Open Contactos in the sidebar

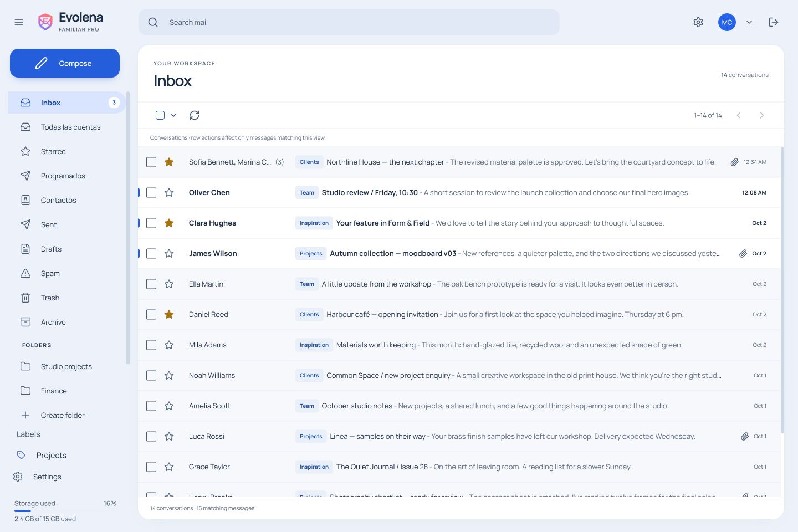[66, 200]
